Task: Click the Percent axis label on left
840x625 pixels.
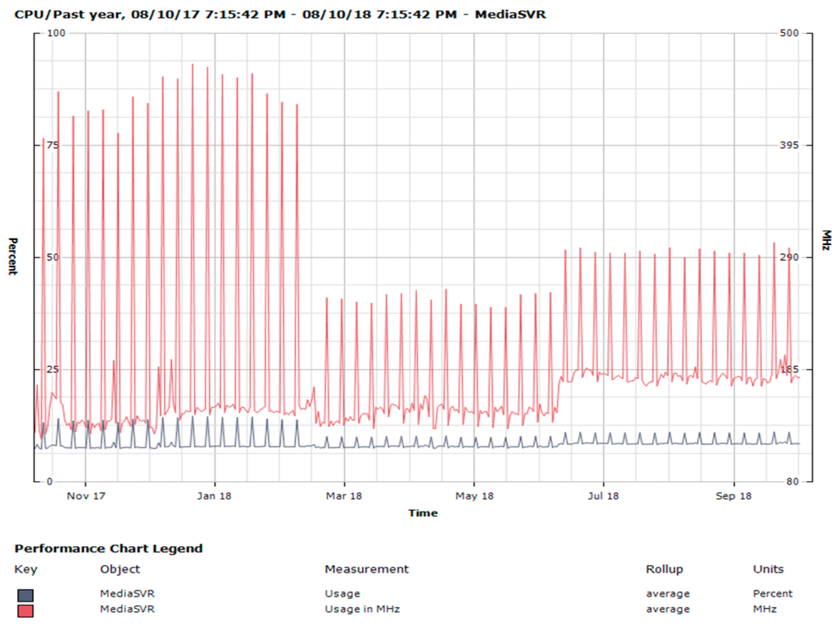Action: pos(13,256)
